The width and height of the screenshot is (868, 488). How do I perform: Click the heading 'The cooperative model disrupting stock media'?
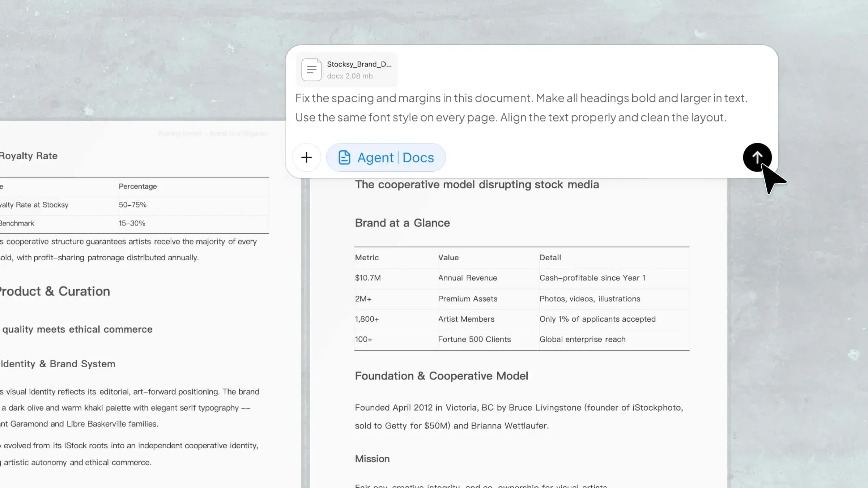tap(477, 184)
